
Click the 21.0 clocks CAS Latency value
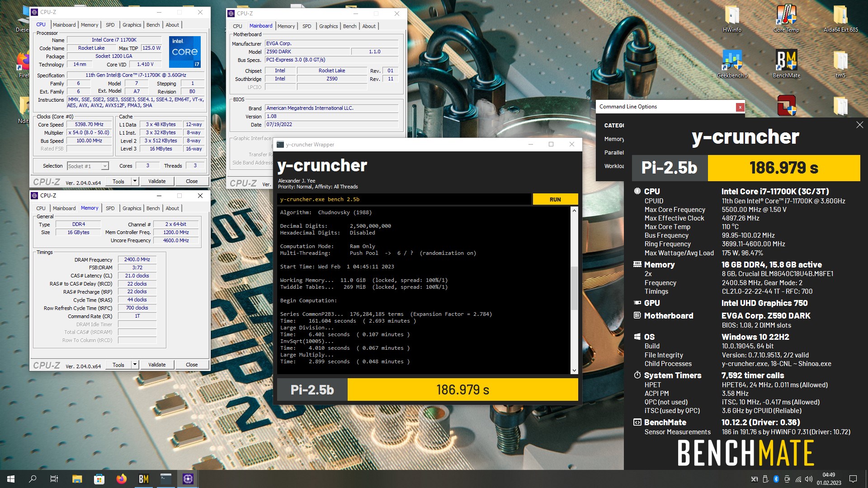tap(137, 276)
